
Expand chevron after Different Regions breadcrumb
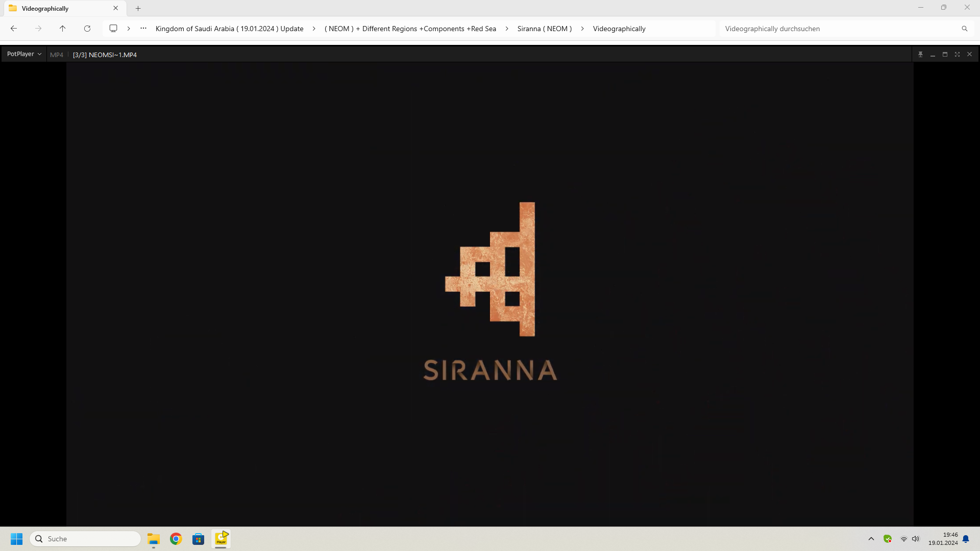tap(507, 29)
